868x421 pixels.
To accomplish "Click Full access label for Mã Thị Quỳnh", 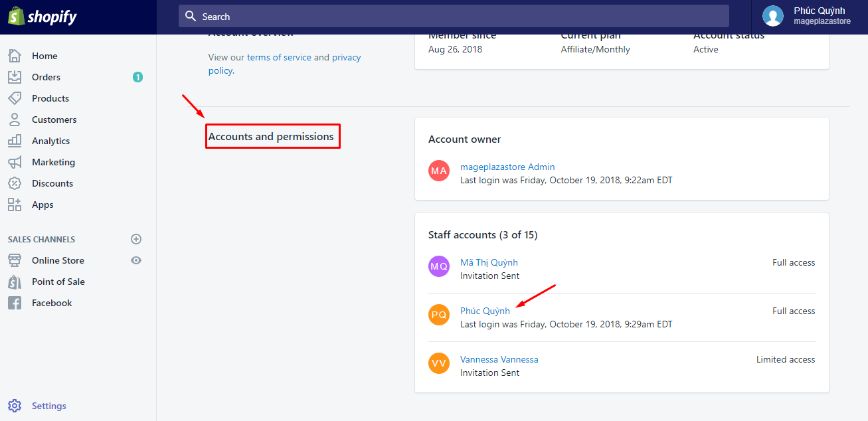I will pyautogui.click(x=794, y=262).
